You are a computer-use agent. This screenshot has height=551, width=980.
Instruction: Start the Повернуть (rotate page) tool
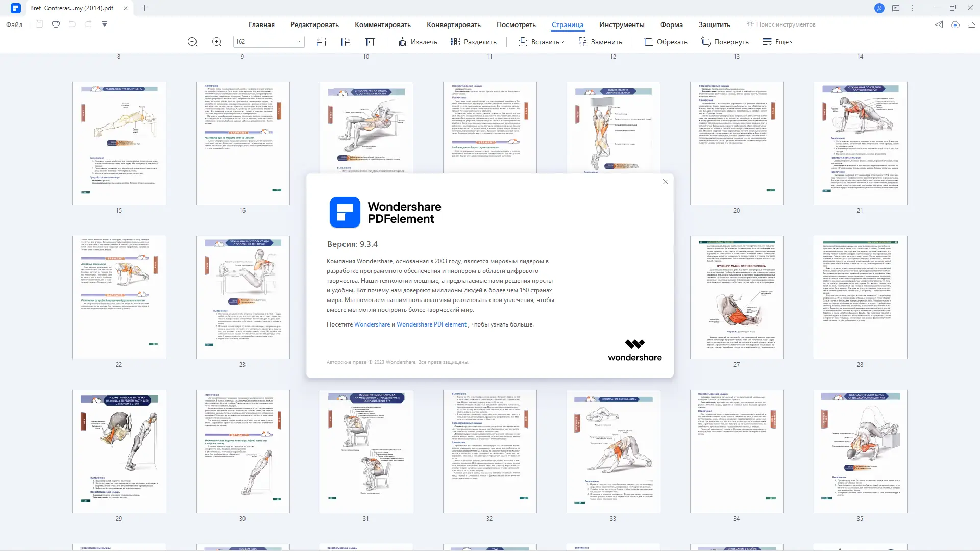tap(725, 42)
